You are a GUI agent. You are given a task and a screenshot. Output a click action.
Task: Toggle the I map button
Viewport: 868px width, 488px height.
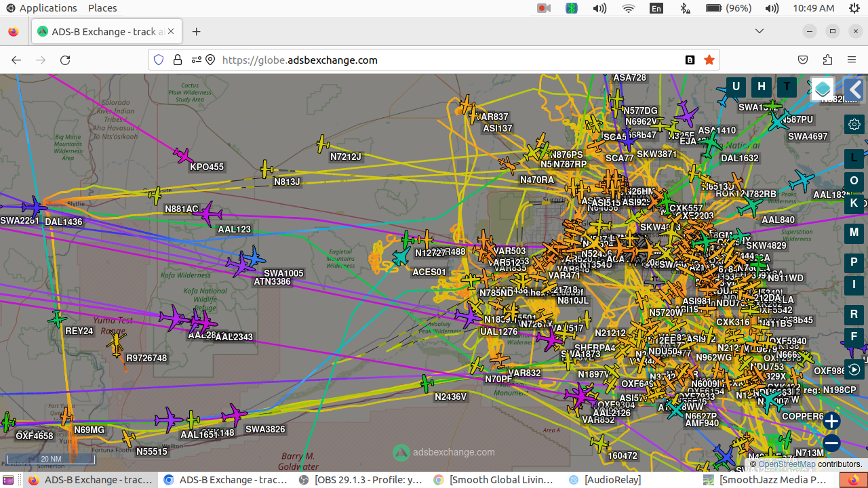coord(854,285)
